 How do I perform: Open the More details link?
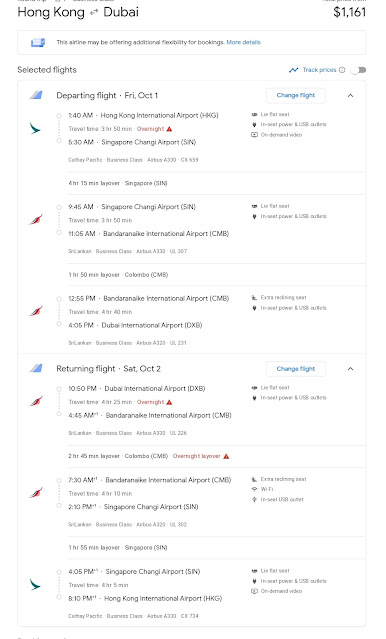point(243,42)
